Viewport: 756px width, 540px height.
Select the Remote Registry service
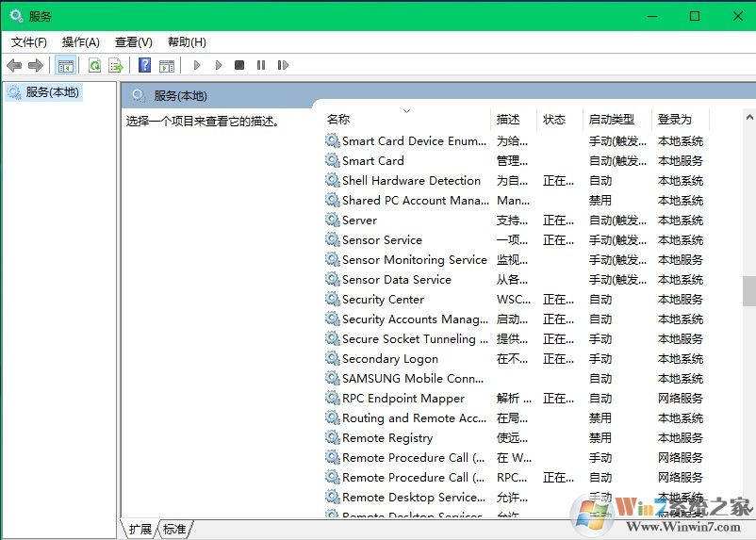(386, 438)
